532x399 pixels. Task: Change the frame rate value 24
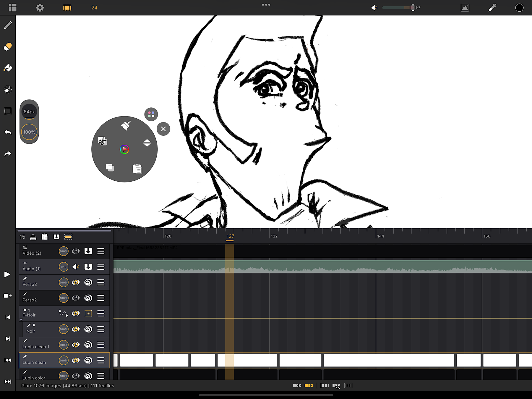[x=94, y=8]
